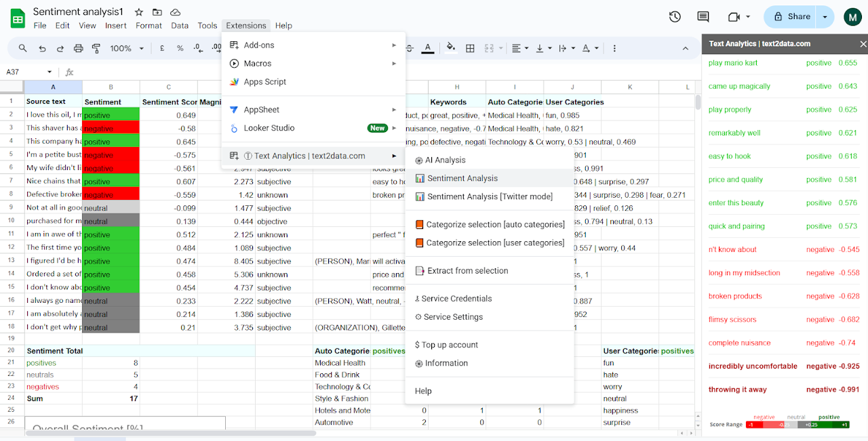Close the Text Analytics side panel
The height and width of the screenshot is (441, 868).
click(x=863, y=44)
